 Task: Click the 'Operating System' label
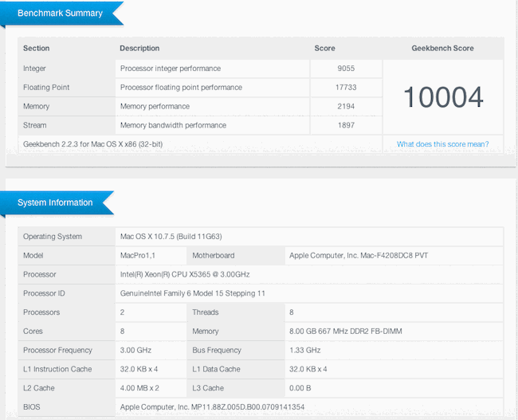[x=53, y=237]
